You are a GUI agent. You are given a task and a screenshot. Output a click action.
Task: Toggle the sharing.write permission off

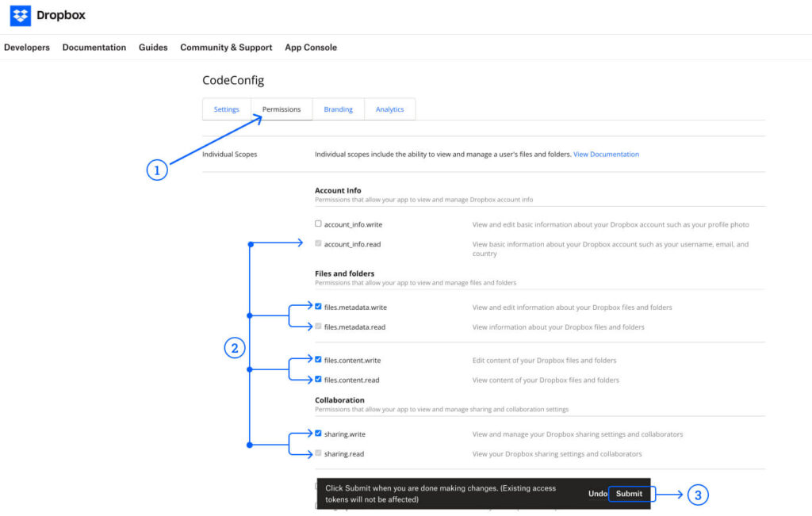click(x=318, y=434)
